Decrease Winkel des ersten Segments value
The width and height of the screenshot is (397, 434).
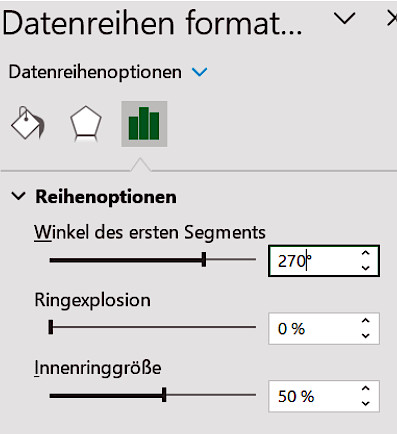coord(366,268)
